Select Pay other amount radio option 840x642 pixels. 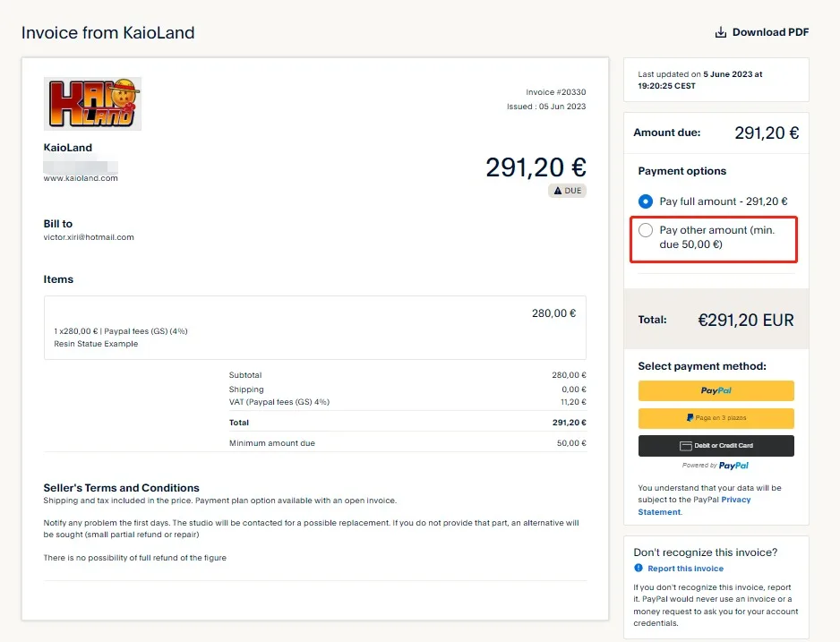[646, 230]
